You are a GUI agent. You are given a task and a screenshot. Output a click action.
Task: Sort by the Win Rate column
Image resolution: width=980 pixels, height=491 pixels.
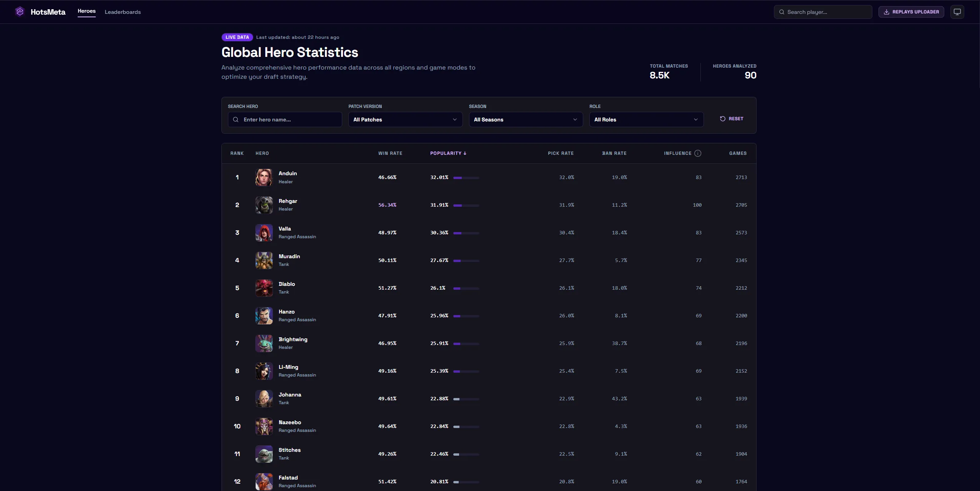coord(390,153)
